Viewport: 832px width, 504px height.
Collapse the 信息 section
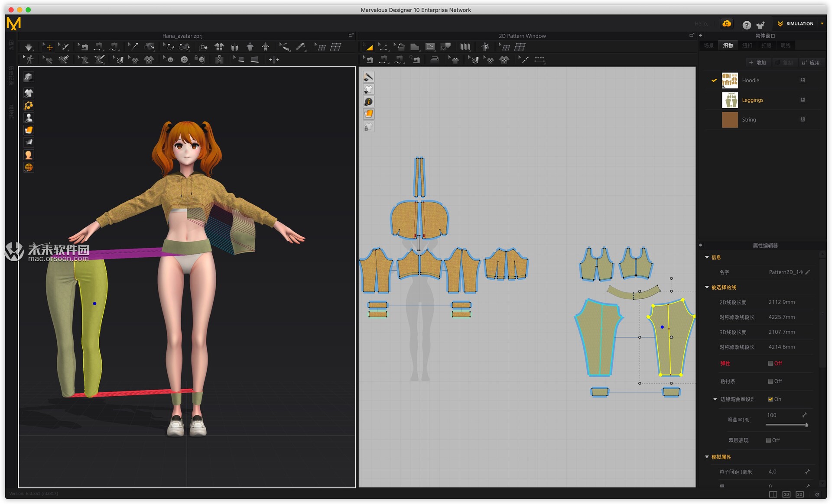point(707,257)
